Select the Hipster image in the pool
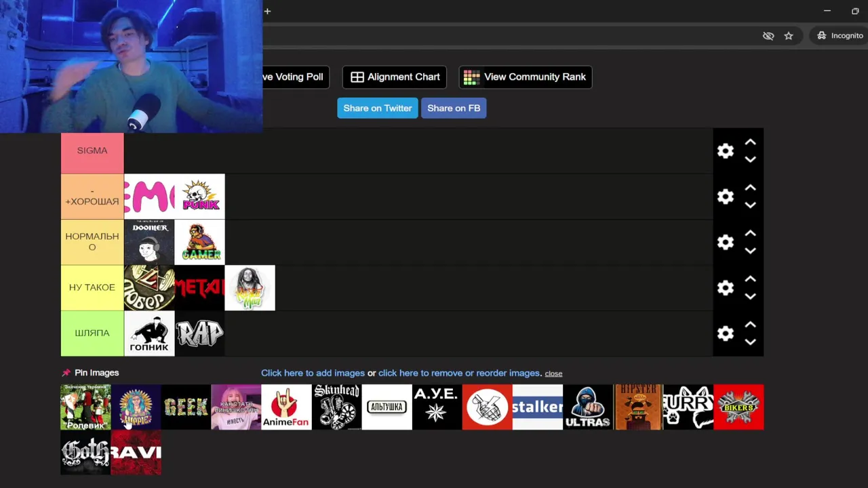The image size is (868, 488). coord(637,407)
